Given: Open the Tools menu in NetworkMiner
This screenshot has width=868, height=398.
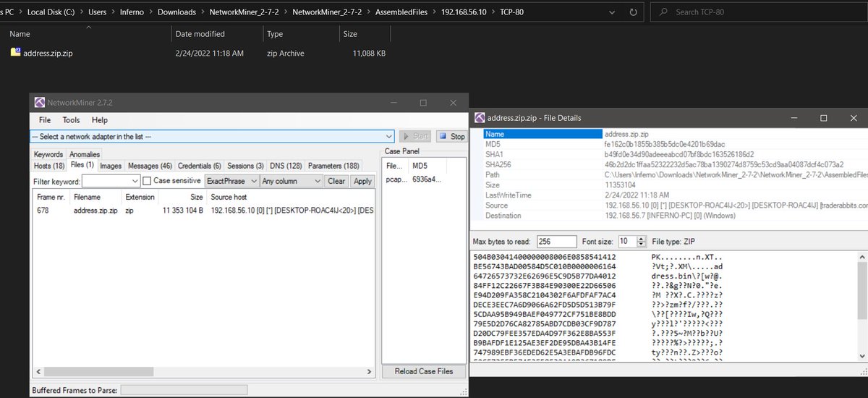Looking at the screenshot, I should point(71,120).
